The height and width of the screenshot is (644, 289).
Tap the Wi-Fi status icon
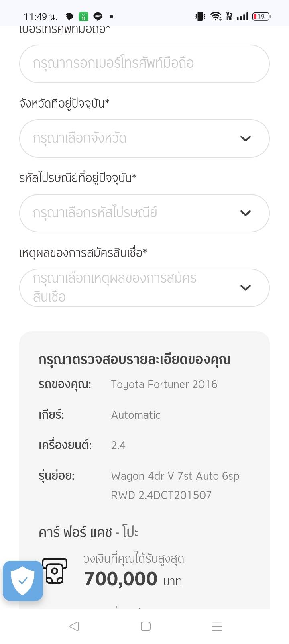point(216,16)
